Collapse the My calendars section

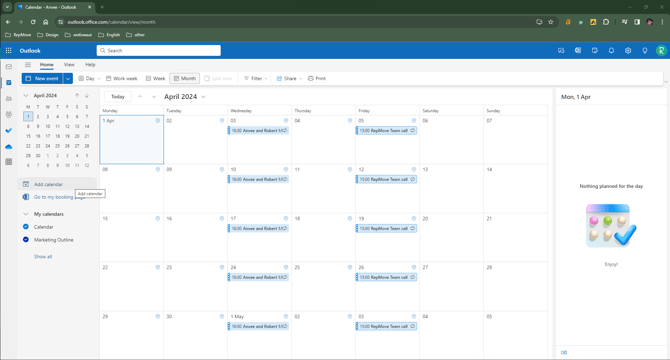pos(26,214)
